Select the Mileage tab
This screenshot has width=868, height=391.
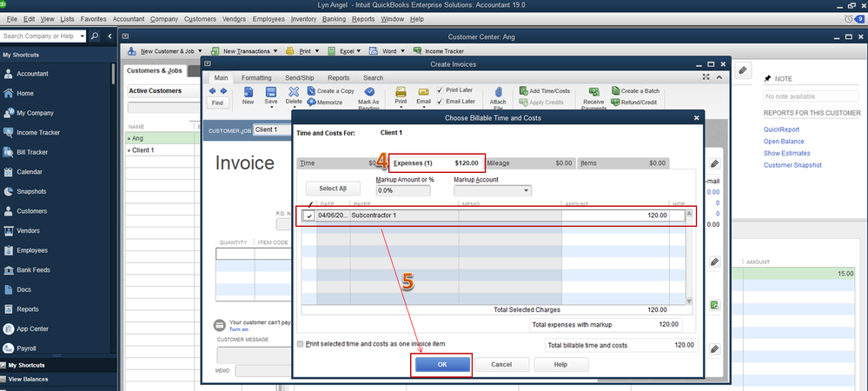coord(529,163)
